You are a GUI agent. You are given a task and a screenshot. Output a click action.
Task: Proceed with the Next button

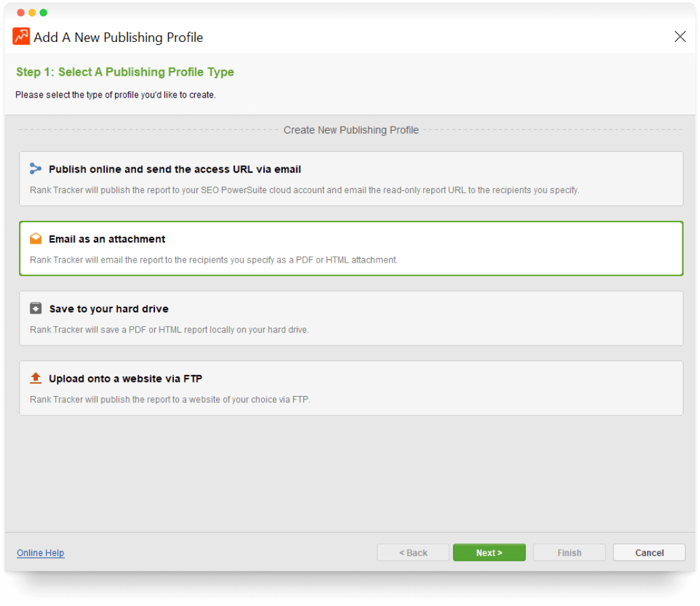[489, 553]
